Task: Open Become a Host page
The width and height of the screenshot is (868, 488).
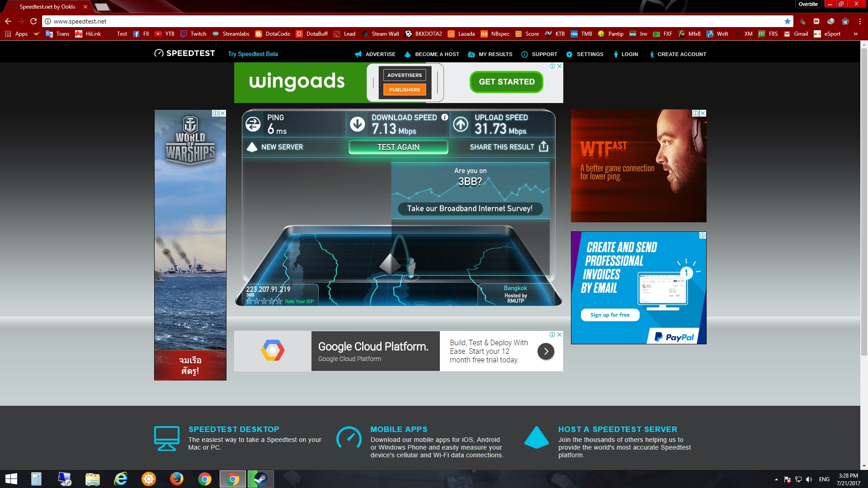Action: click(x=432, y=54)
